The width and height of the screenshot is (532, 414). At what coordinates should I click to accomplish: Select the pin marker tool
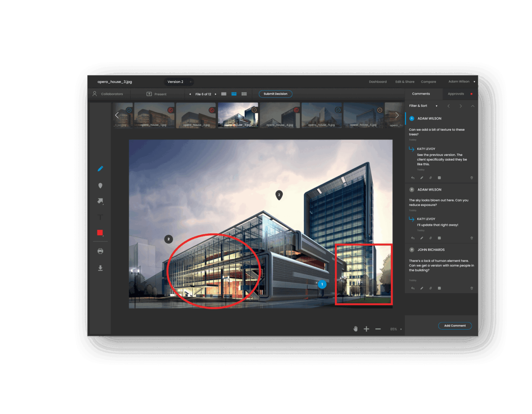coord(100,186)
